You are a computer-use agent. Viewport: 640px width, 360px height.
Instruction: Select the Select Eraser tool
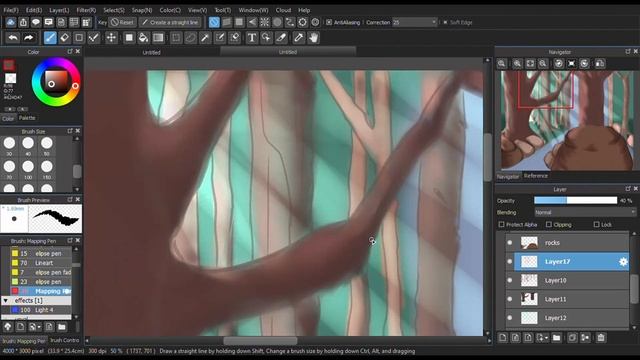[x=235, y=38]
